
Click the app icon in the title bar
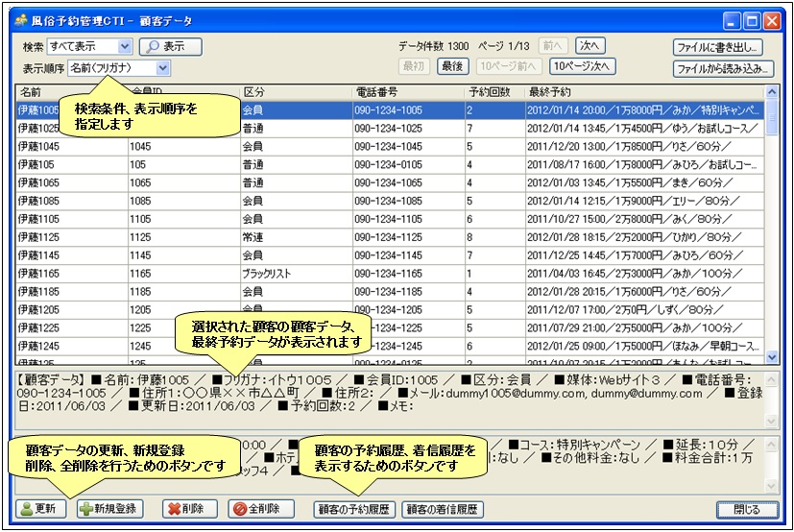[19, 19]
